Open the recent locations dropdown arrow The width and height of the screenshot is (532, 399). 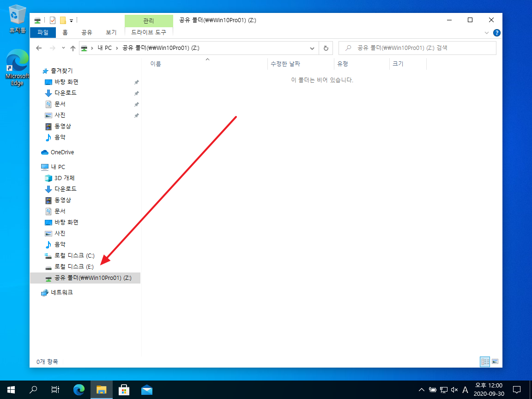click(63, 48)
